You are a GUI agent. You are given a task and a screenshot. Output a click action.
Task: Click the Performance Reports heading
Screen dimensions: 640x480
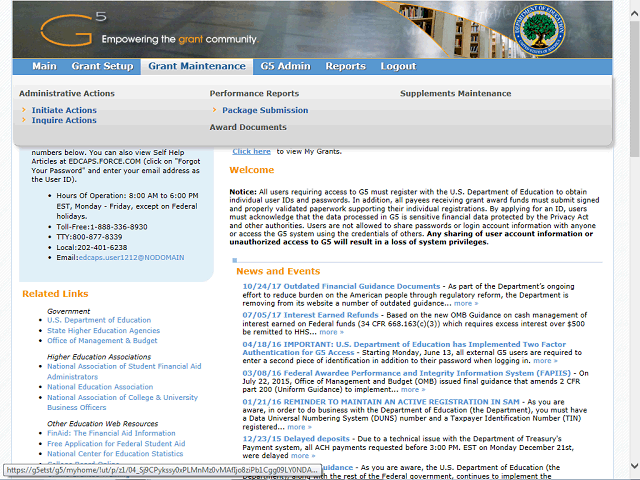click(254, 93)
